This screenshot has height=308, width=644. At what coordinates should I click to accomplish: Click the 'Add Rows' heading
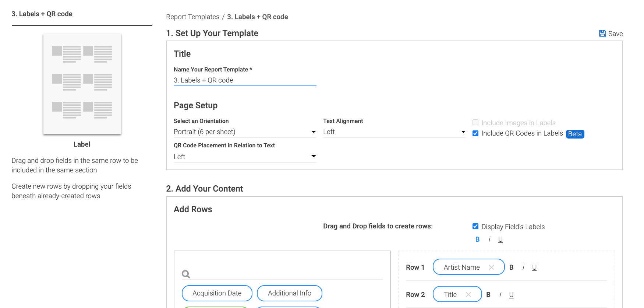[193, 209]
